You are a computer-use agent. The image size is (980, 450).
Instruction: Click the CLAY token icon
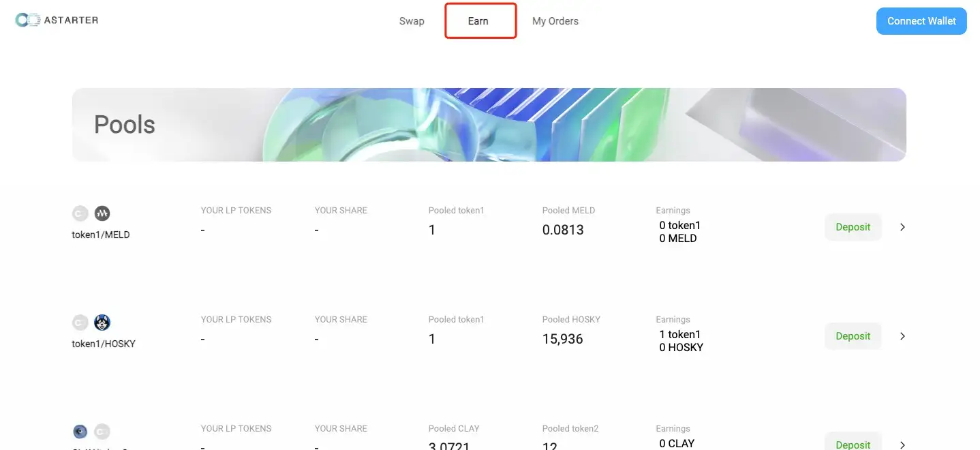point(80,432)
